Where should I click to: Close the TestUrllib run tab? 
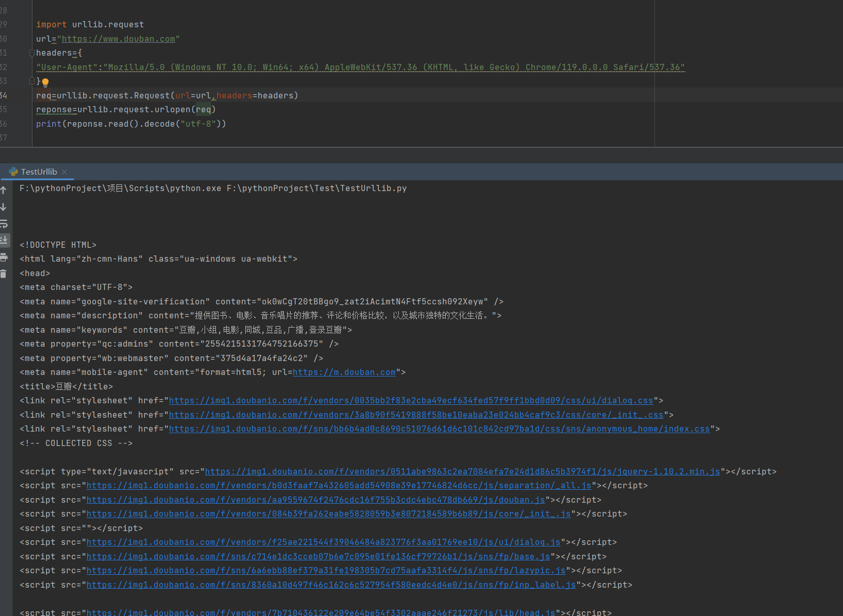(x=64, y=172)
